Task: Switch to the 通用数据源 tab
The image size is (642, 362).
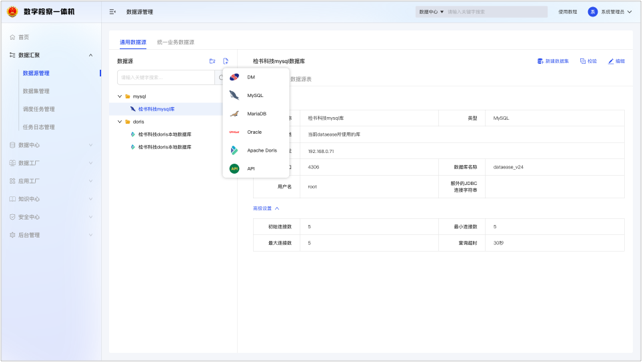Action: tap(133, 42)
